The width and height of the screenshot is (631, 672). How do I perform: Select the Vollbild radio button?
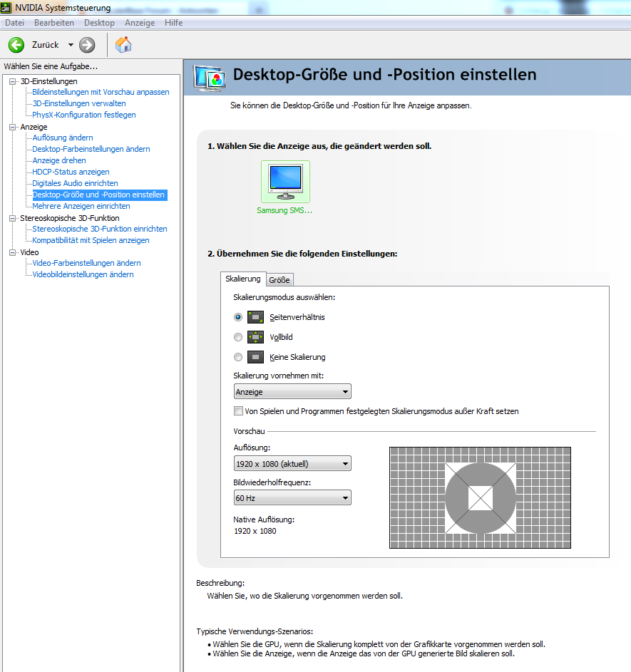(x=238, y=337)
